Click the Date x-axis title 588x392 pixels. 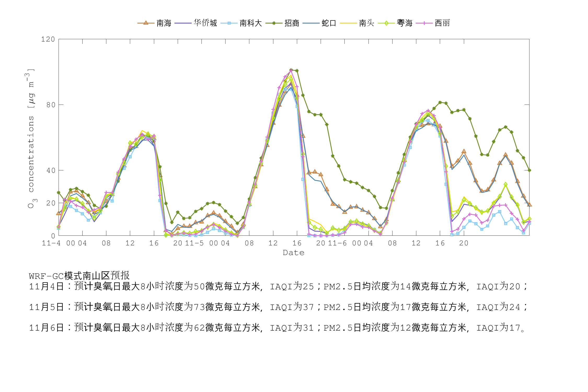[x=294, y=253]
